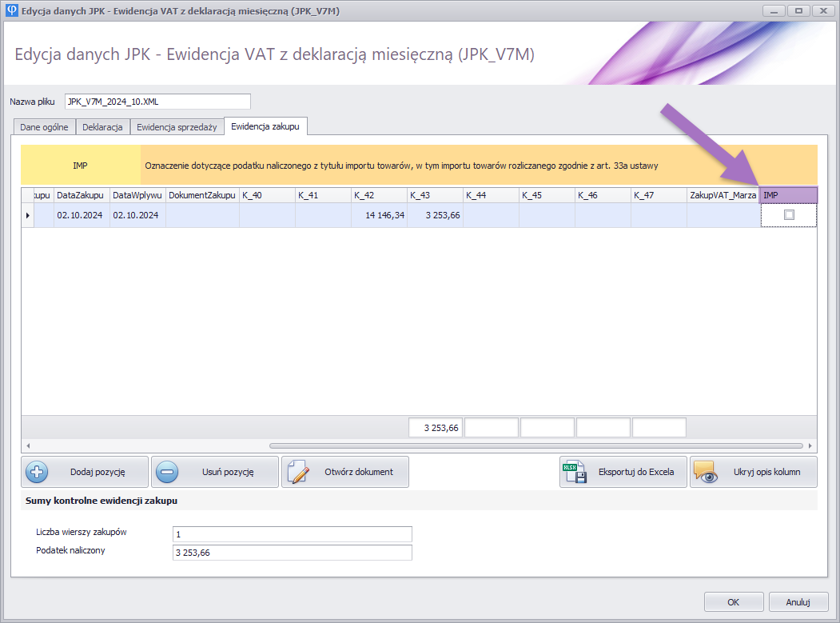
Task: Select the K_42 cell with 14 146,34
Action: point(379,215)
